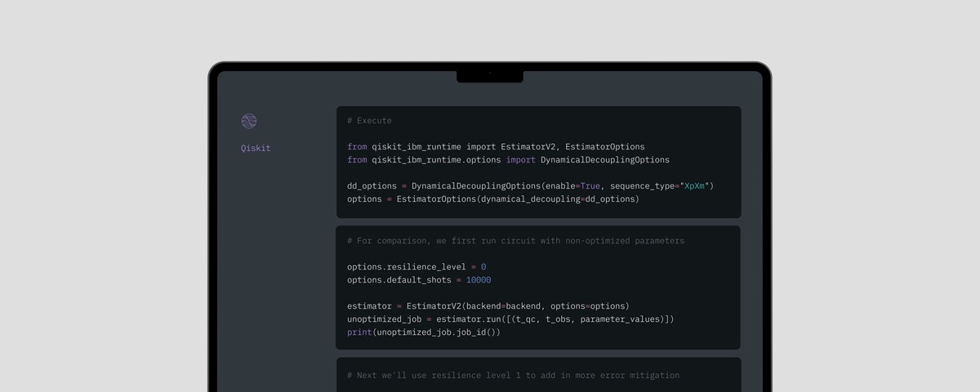
Task: Place cursor on options = EstimatorOptions line
Action: (492, 199)
